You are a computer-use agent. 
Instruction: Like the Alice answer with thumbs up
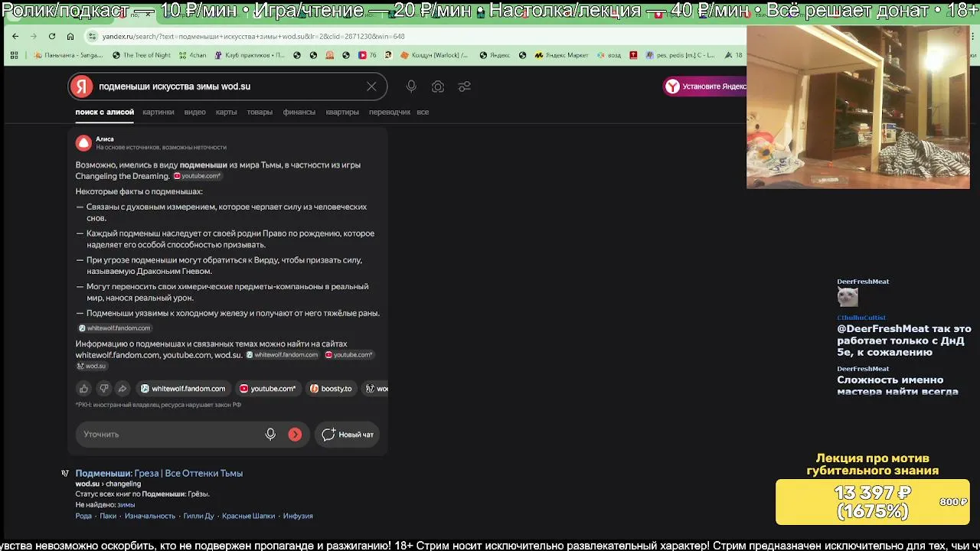[x=84, y=389]
